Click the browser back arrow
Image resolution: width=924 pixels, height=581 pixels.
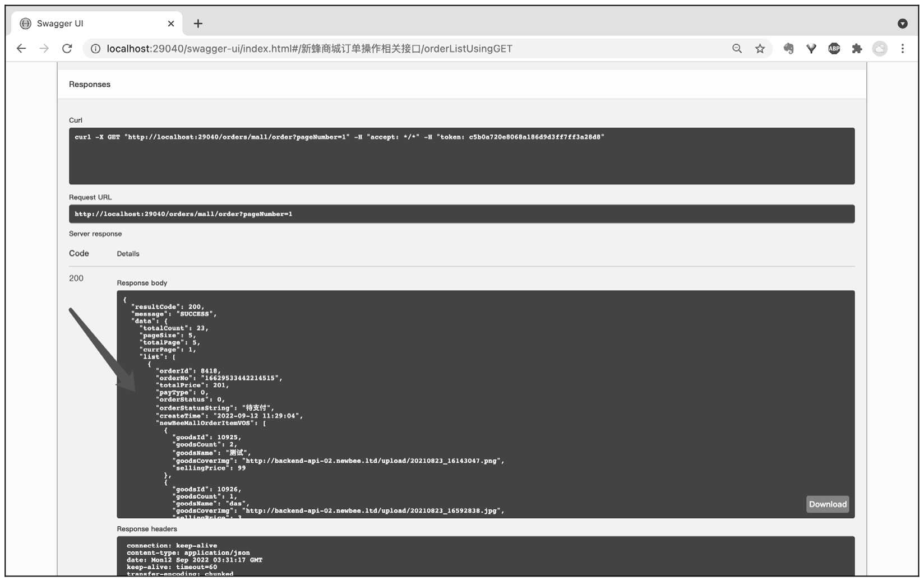coord(21,49)
